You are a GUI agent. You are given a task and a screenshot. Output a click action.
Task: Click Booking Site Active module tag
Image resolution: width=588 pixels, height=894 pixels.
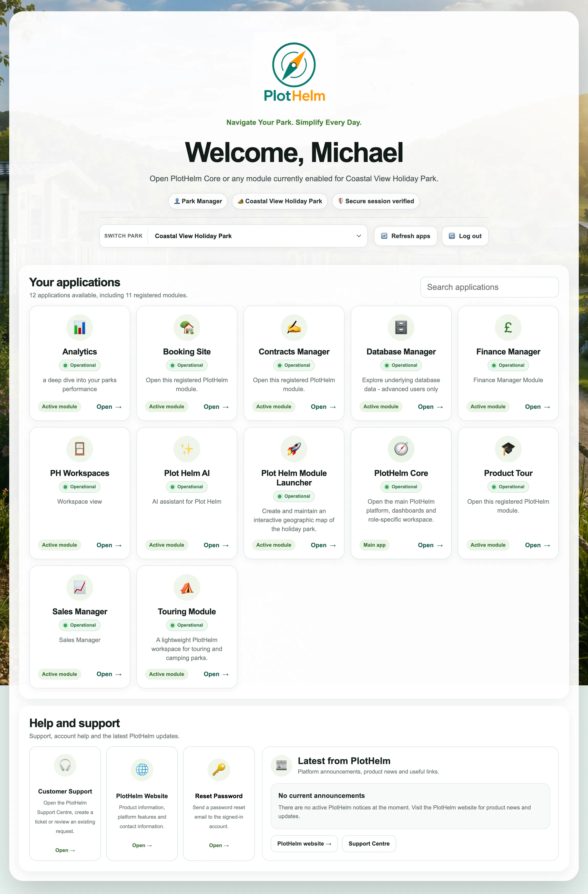pyautogui.click(x=166, y=407)
